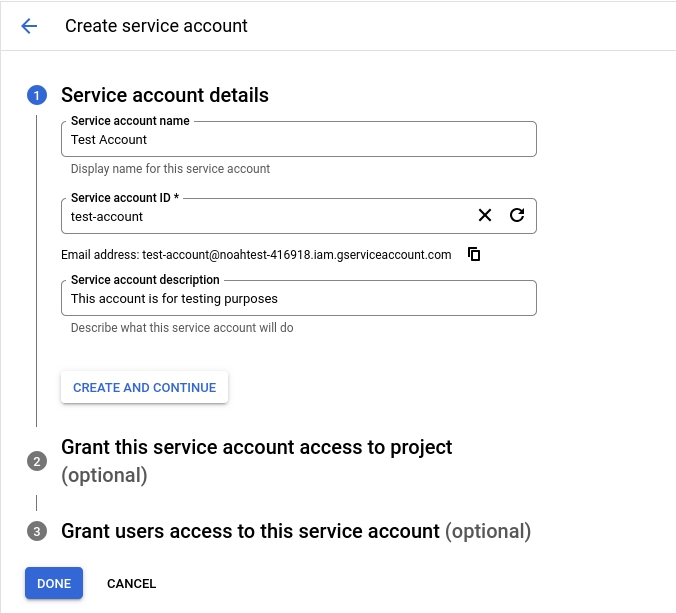This screenshot has height=613, width=676.
Task: Click the 'Describe what this service account will do' hint
Action: (x=182, y=328)
